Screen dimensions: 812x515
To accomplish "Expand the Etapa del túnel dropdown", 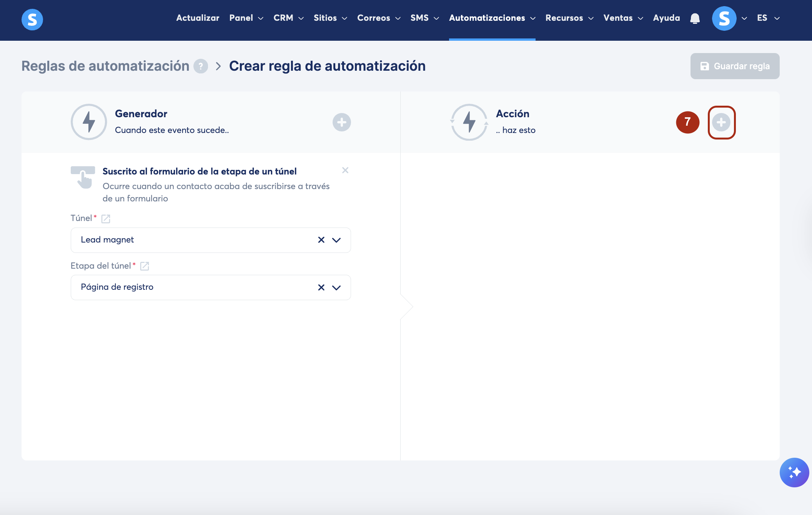I will pyautogui.click(x=336, y=287).
